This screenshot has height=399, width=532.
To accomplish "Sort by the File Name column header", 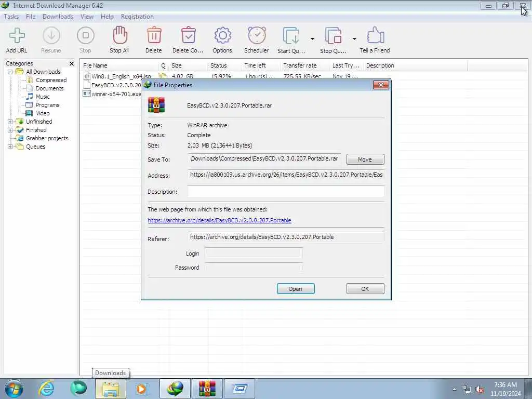I will coord(119,65).
